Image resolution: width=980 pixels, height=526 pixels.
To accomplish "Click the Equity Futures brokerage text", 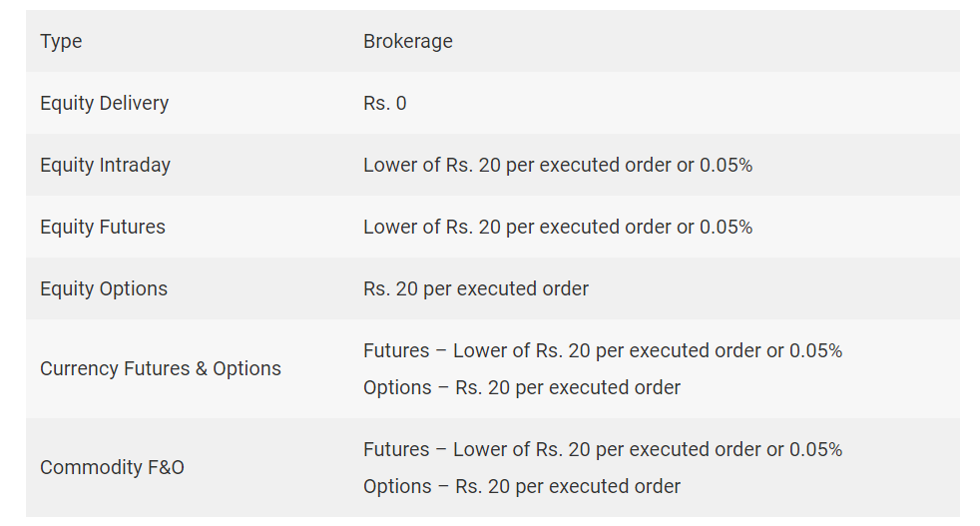I will [x=558, y=227].
